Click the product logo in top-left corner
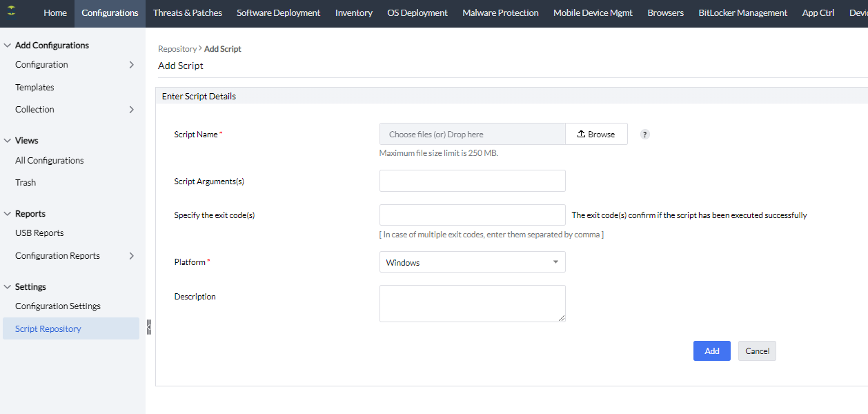This screenshot has width=868, height=414. click(x=12, y=12)
